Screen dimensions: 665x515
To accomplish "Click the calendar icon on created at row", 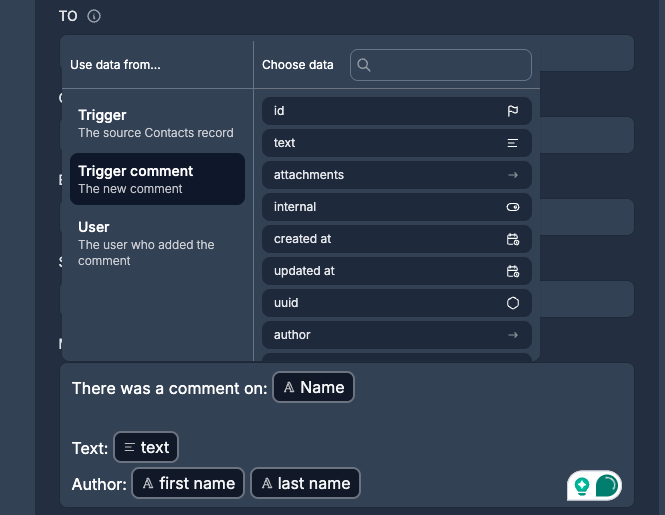I will pyautogui.click(x=513, y=239).
